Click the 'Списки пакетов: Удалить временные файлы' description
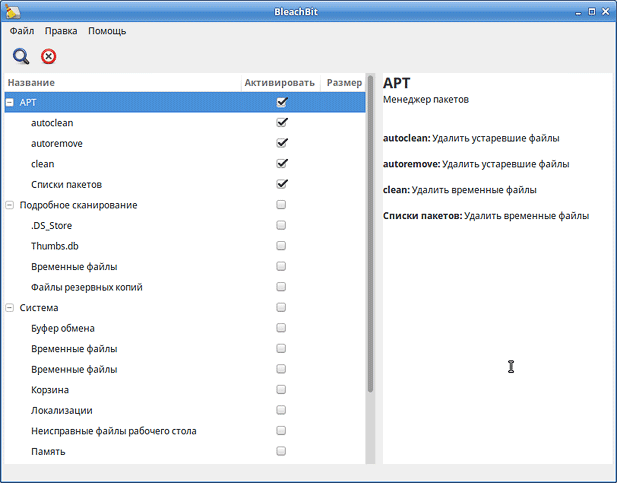The image size is (617, 483). coord(486,216)
